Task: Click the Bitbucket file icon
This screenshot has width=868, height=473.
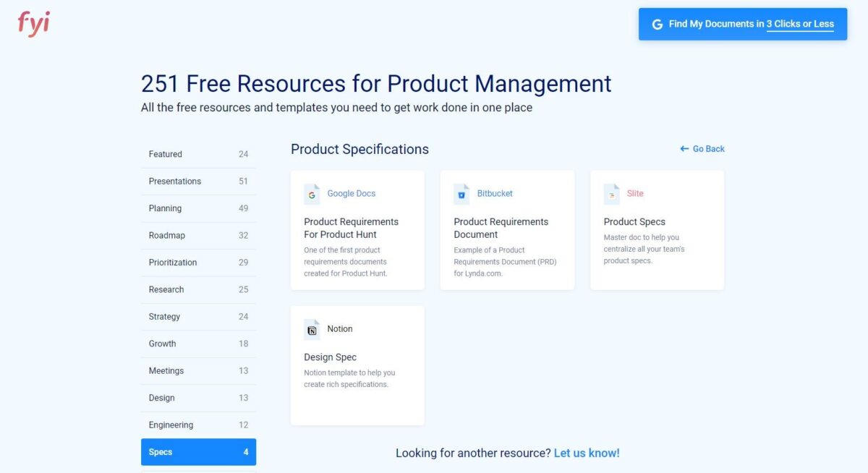Action: click(x=461, y=194)
